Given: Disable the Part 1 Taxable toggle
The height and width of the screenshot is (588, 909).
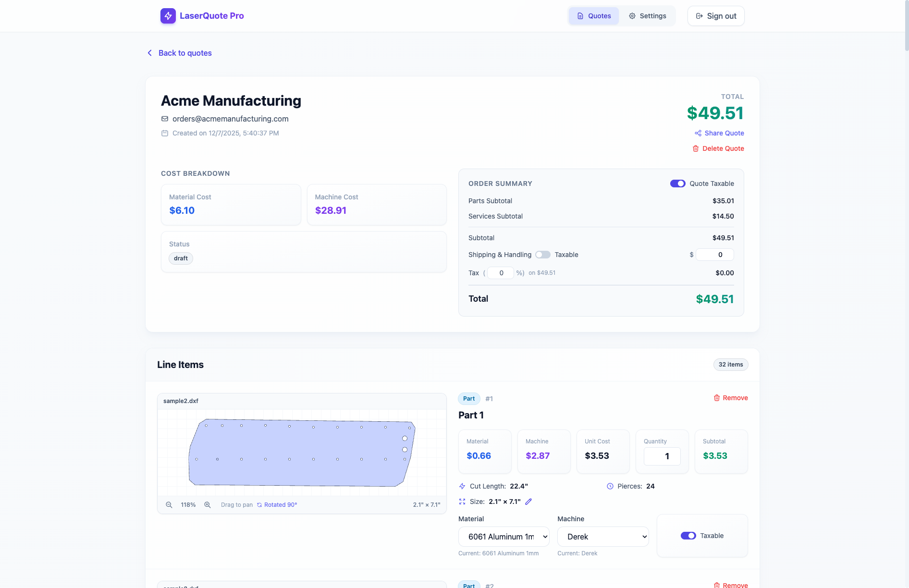Looking at the screenshot, I should click(x=688, y=536).
